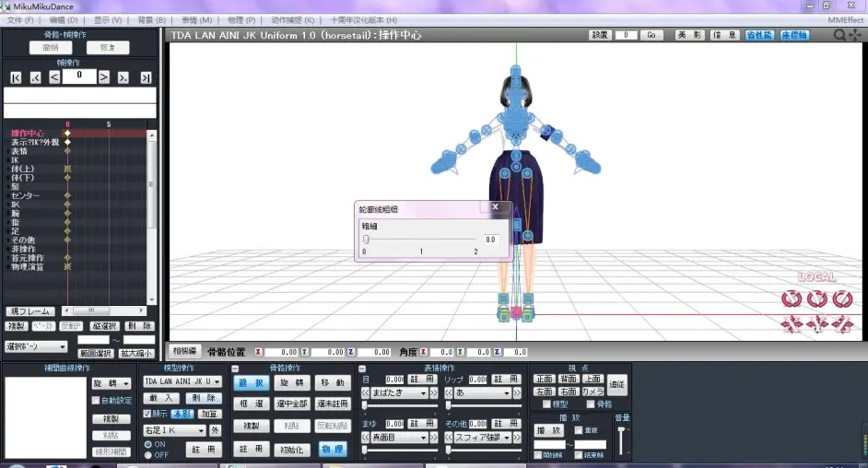Expand the センター track in timeline

[x=7, y=195]
